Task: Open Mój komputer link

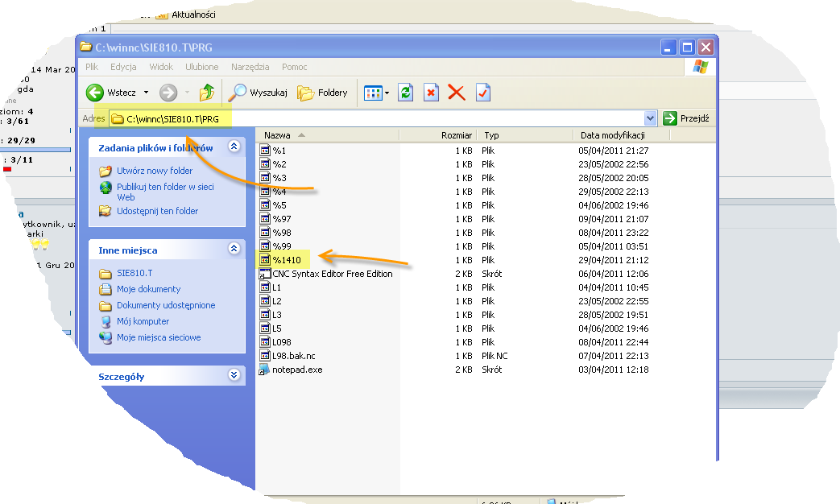Action: click(x=143, y=321)
